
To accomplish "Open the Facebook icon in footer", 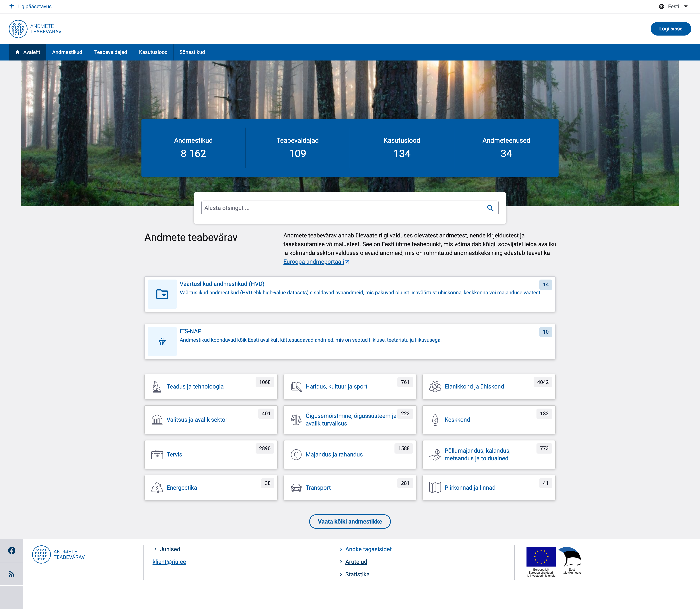I will (x=11, y=551).
